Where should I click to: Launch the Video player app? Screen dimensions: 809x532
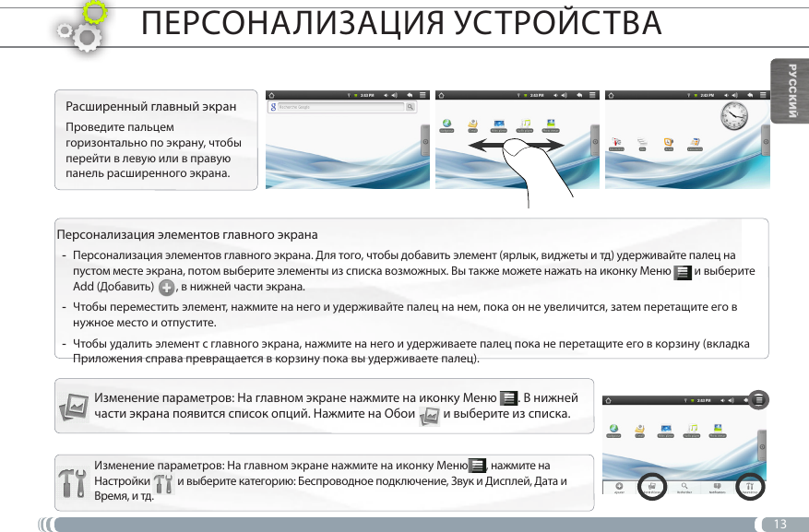pyautogui.click(x=666, y=428)
